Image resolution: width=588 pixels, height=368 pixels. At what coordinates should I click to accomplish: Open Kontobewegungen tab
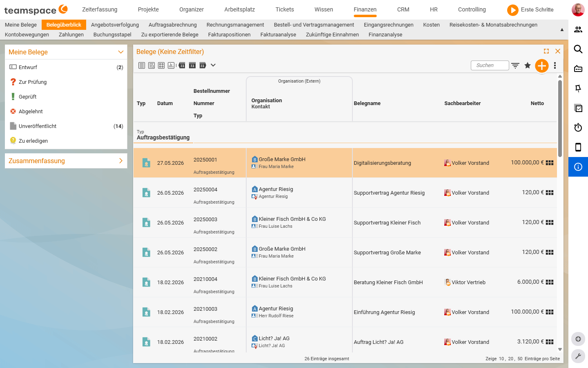click(27, 35)
